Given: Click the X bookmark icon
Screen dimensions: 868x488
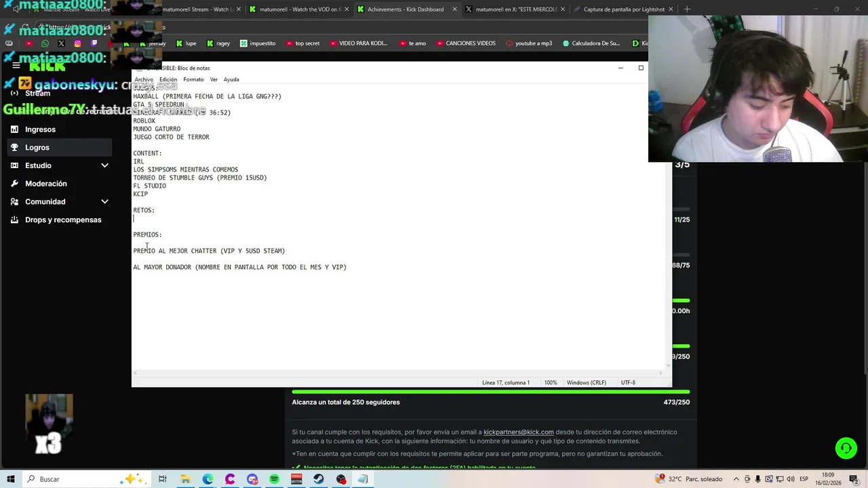Looking at the screenshot, I should [x=62, y=43].
